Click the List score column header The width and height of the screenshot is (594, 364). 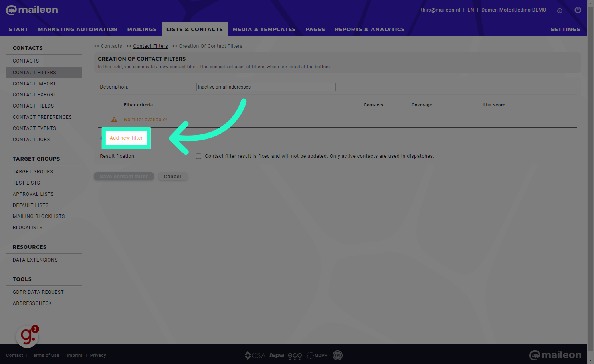tap(494, 105)
